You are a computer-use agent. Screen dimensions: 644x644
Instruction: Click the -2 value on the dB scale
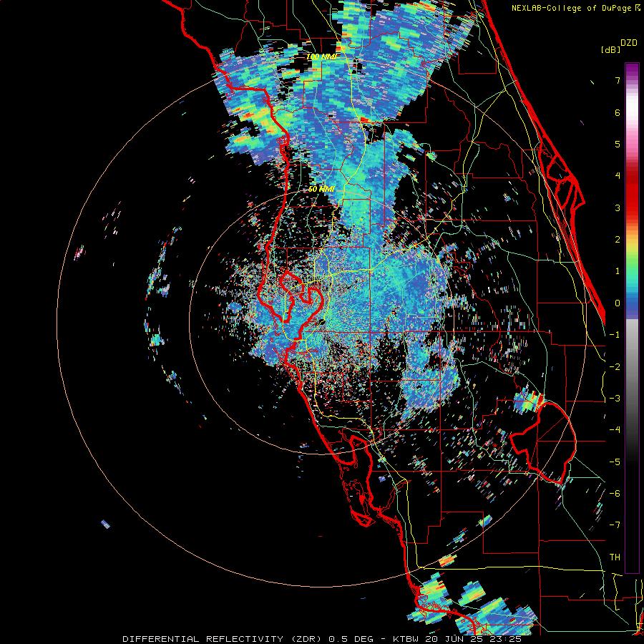click(615, 367)
